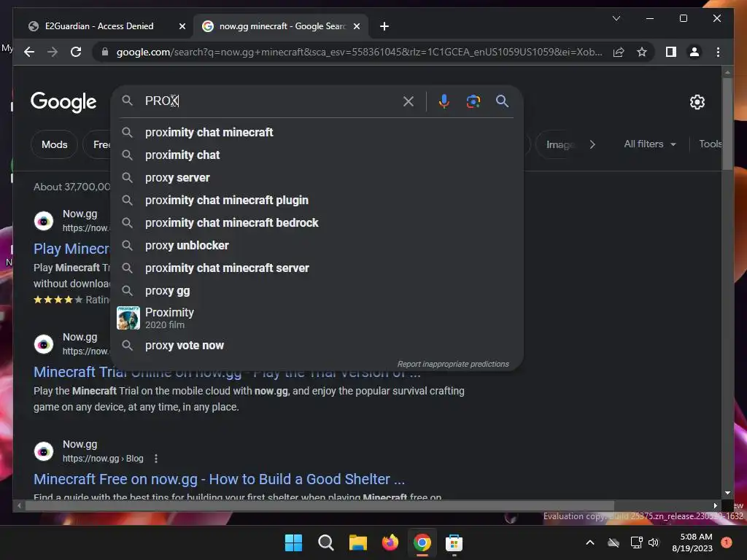This screenshot has height=560, width=747.
Task: Launch Firefox from the taskbar
Action: [390, 542]
